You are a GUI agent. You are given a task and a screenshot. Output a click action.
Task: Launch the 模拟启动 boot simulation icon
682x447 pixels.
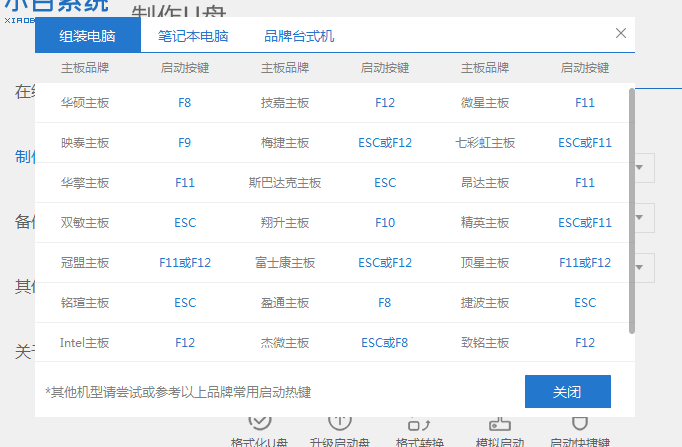pos(499,424)
